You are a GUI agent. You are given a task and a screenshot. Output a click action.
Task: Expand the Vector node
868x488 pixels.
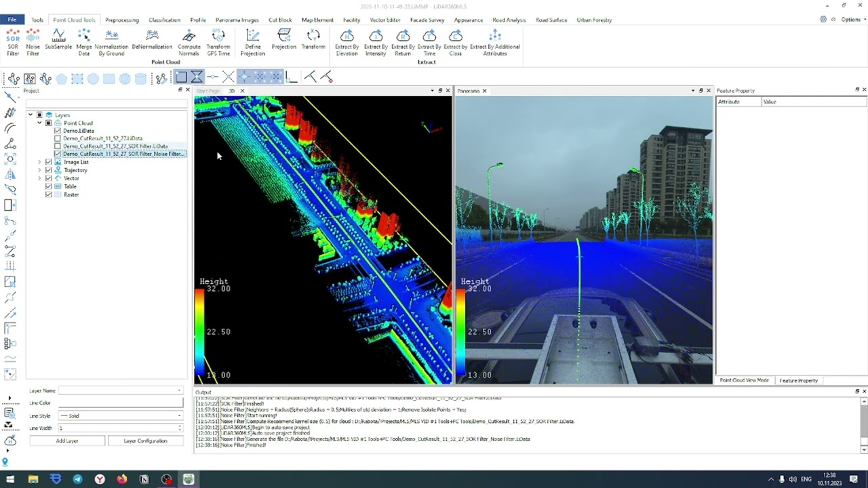tap(39, 178)
